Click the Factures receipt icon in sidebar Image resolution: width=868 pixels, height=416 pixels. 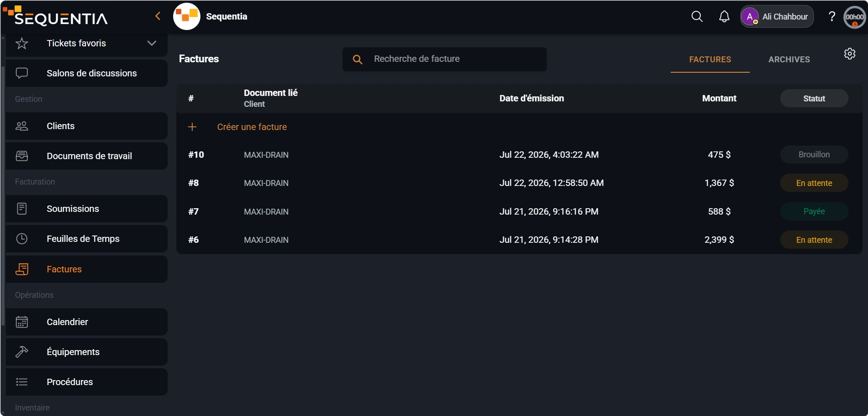(22, 269)
